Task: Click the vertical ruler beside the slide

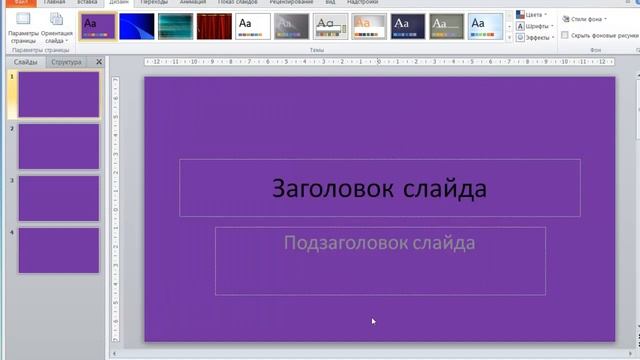Action: pos(116,209)
